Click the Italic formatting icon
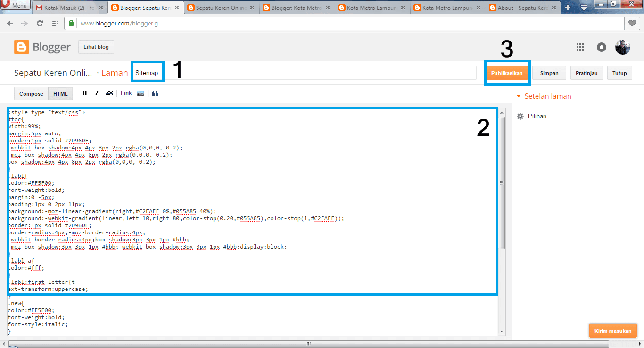644x348 pixels. (x=97, y=93)
